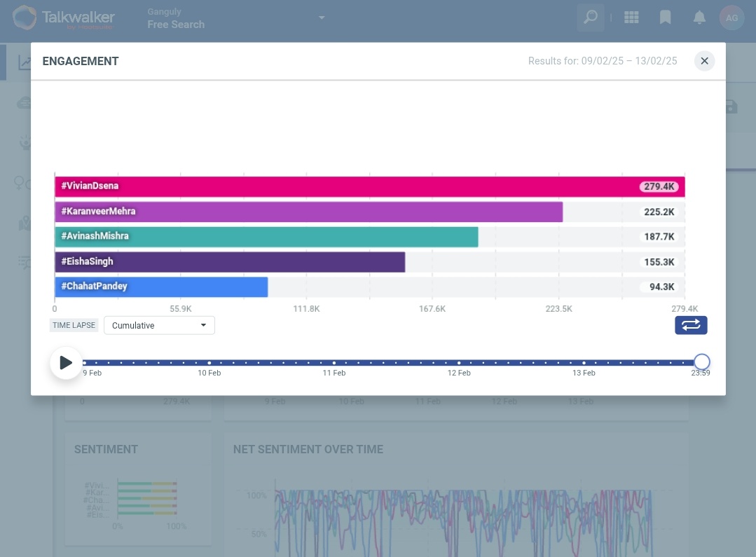
Task: Open the apps grid icon
Action: click(x=631, y=18)
